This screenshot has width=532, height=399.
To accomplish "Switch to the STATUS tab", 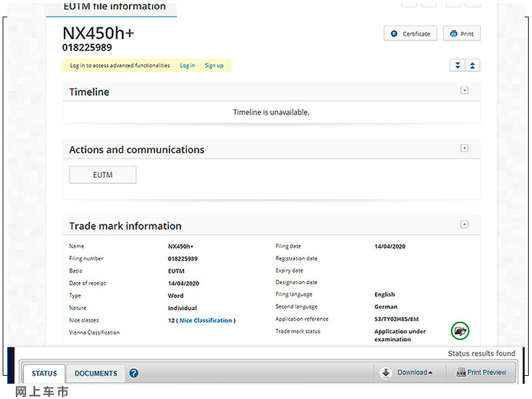I will click(x=44, y=373).
